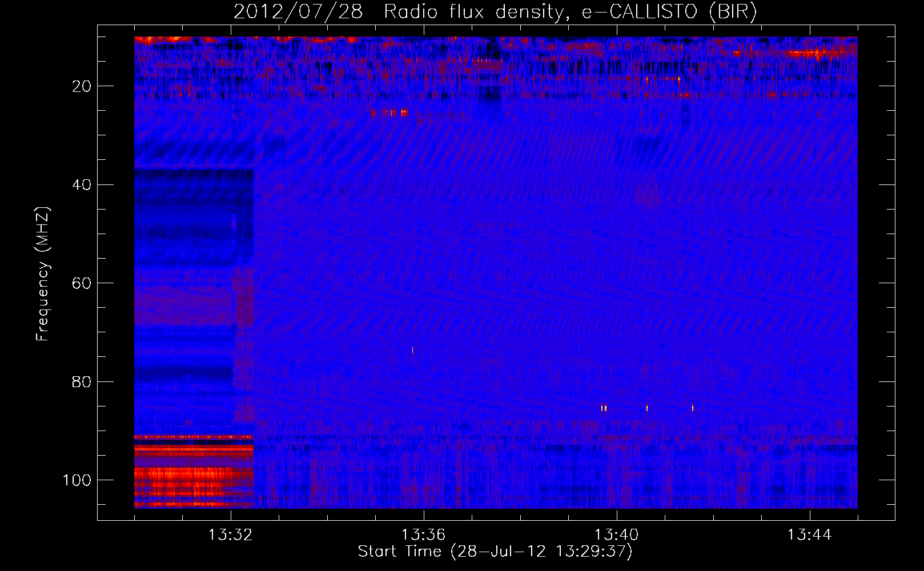Click the 100 MHz frequency tick label
The image size is (924, 571).
click(x=78, y=480)
